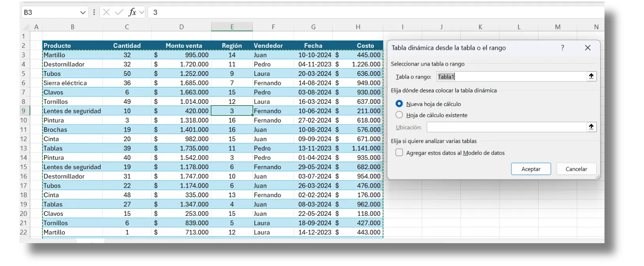The width and height of the screenshot is (644, 266).
Task: Expand the formula bar function dropdown chevron
Action: tap(141, 12)
